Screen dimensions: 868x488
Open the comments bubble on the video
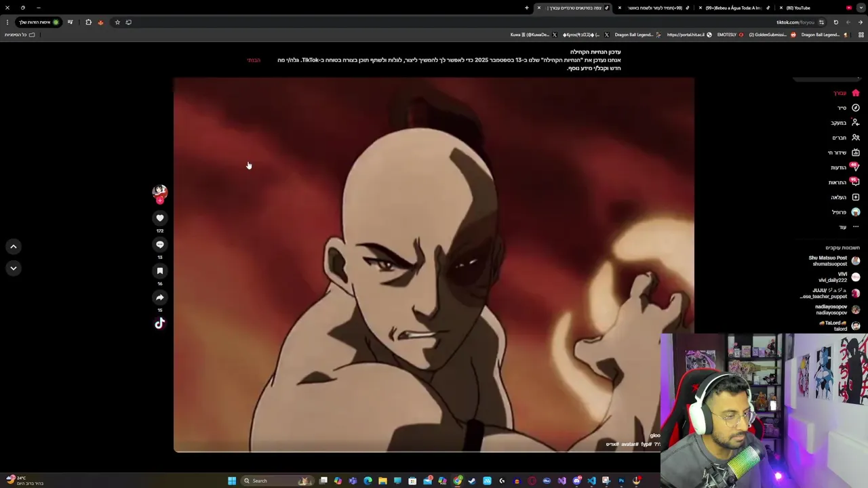click(160, 244)
